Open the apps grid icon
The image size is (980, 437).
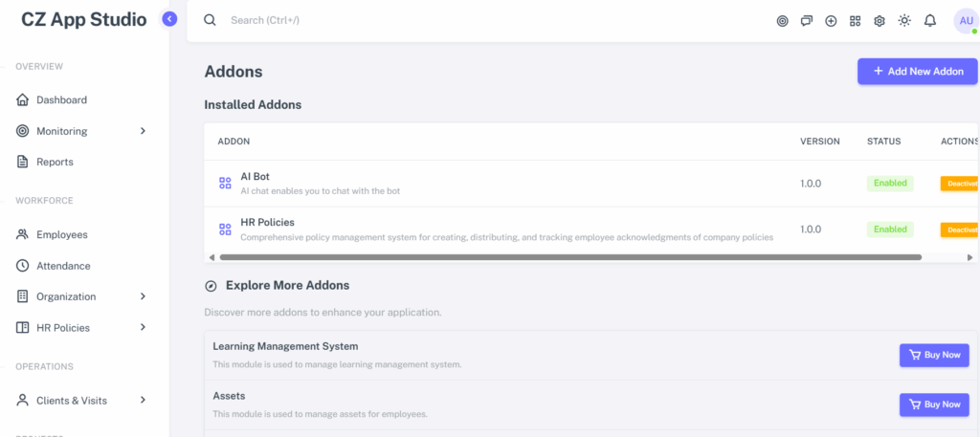tap(855, 21)
